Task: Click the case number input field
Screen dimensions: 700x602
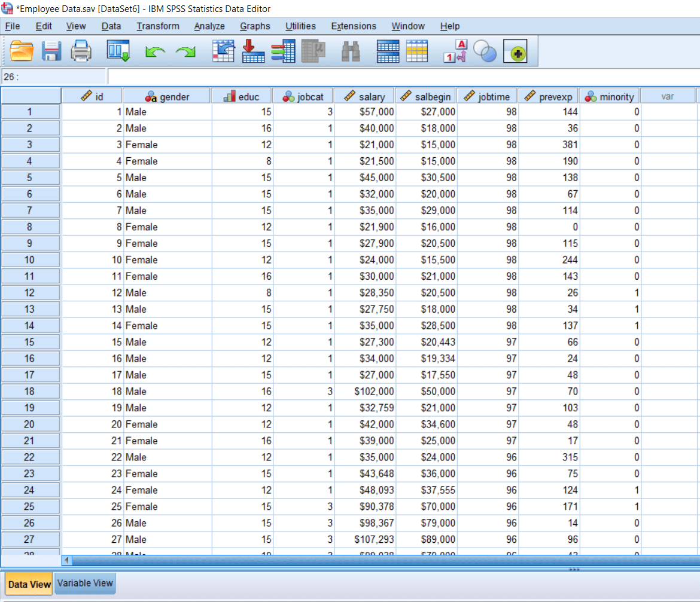Action: (x=54, y=77)
